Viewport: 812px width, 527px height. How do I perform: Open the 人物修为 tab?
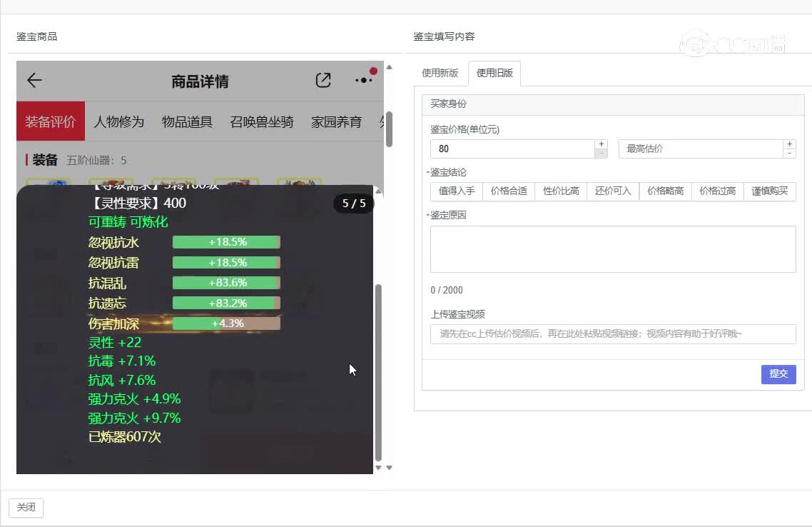tap(118, 121)
